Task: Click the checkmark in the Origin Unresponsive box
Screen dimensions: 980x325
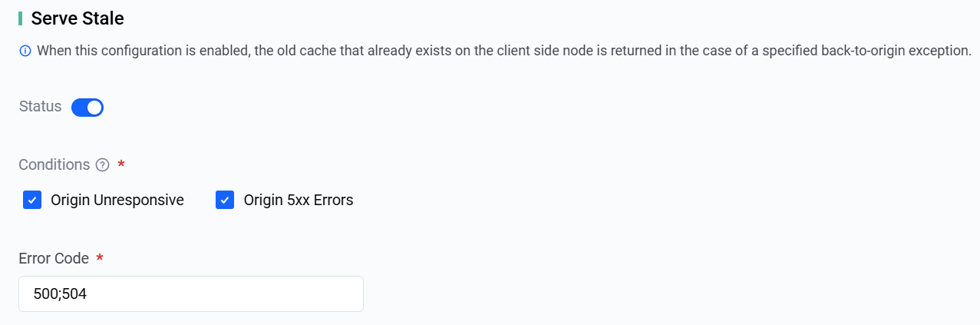Action: point(32,201)
